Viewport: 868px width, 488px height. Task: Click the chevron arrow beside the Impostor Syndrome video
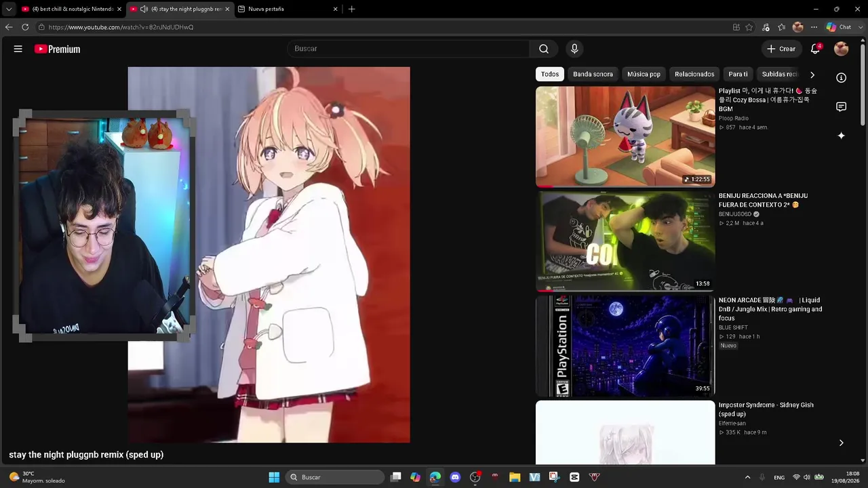click(842, 443)
